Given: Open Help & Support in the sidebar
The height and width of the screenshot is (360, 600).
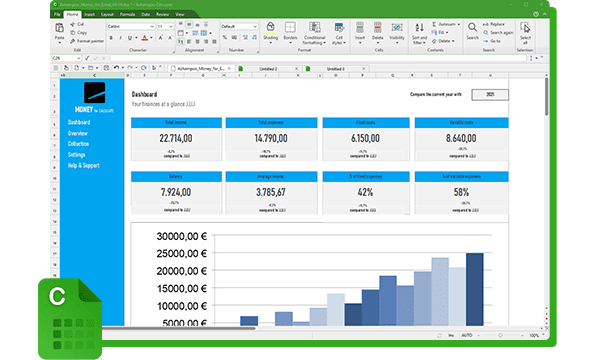Looking at the screenshot, I should [x=83, y=165].
